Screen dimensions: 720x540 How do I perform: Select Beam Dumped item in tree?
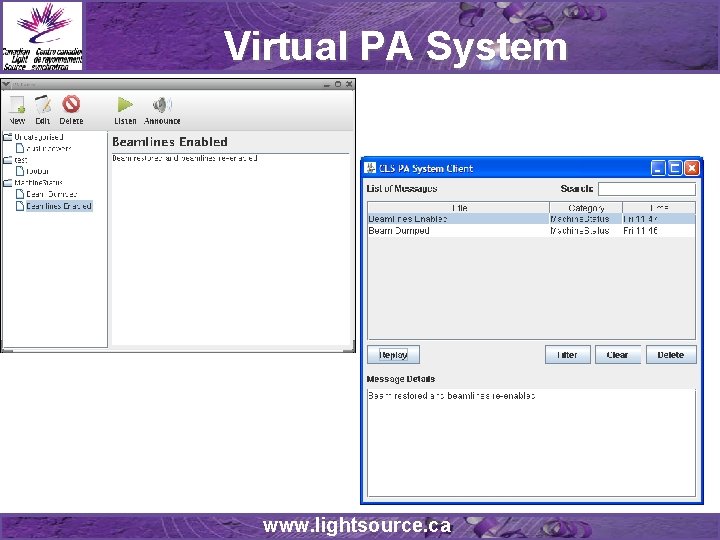point(46,194)
